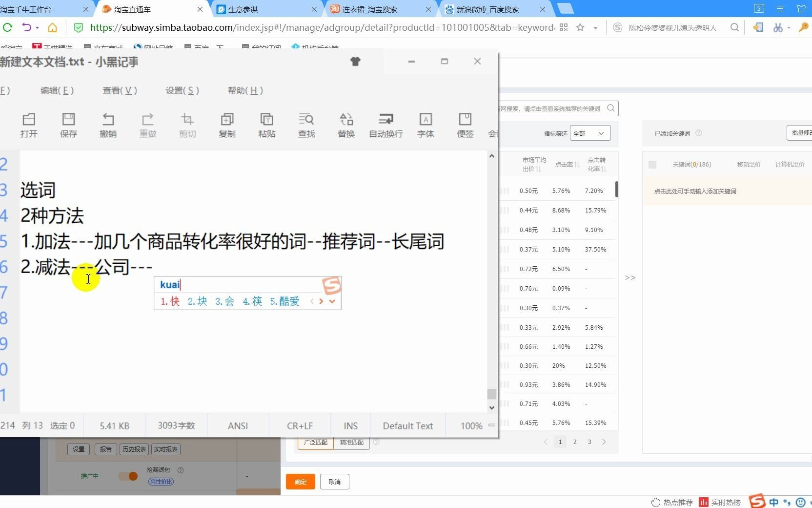Toggle the 推广中 promotion switch
Screen dimensions: 812x508
129,476
